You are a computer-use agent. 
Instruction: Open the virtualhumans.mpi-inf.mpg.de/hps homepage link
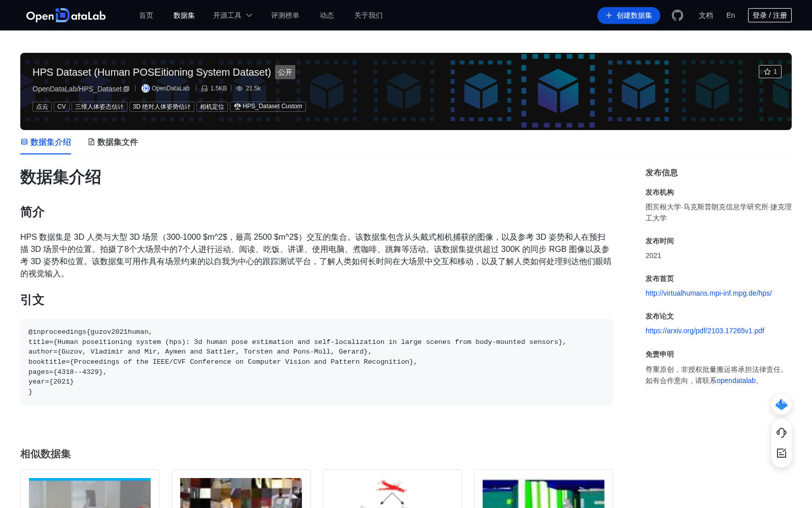tap(708, 293)
